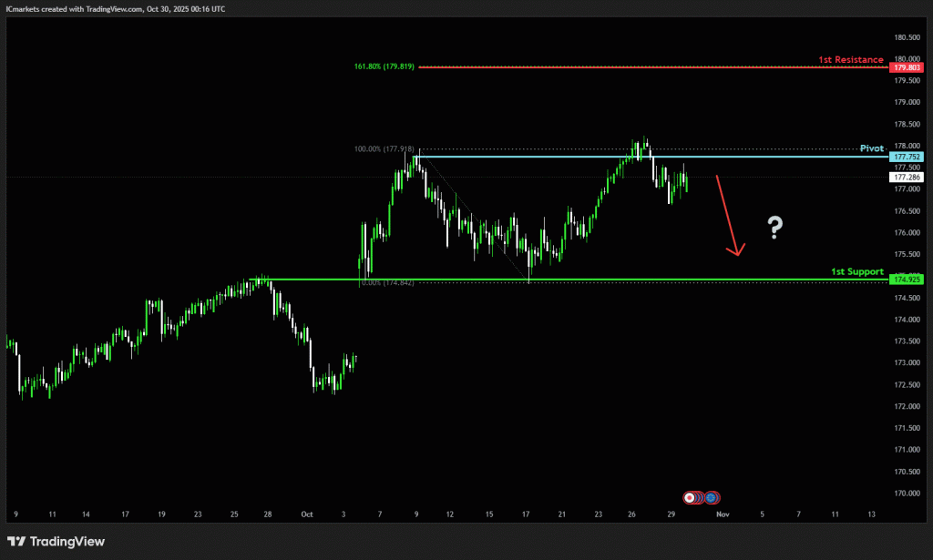Screen dimensions: 933x560
Task: Click the 0.00% (174.842) Fibonacci label
Action: click(x=387, y=282)
